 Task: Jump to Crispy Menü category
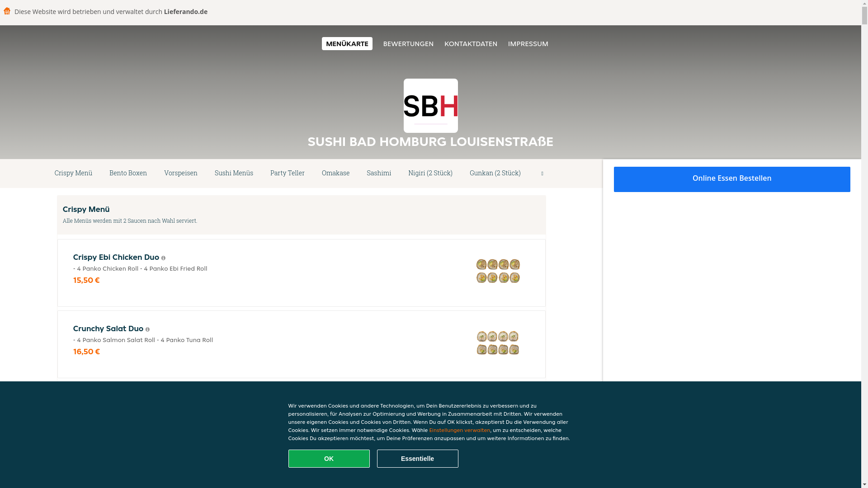73,173
